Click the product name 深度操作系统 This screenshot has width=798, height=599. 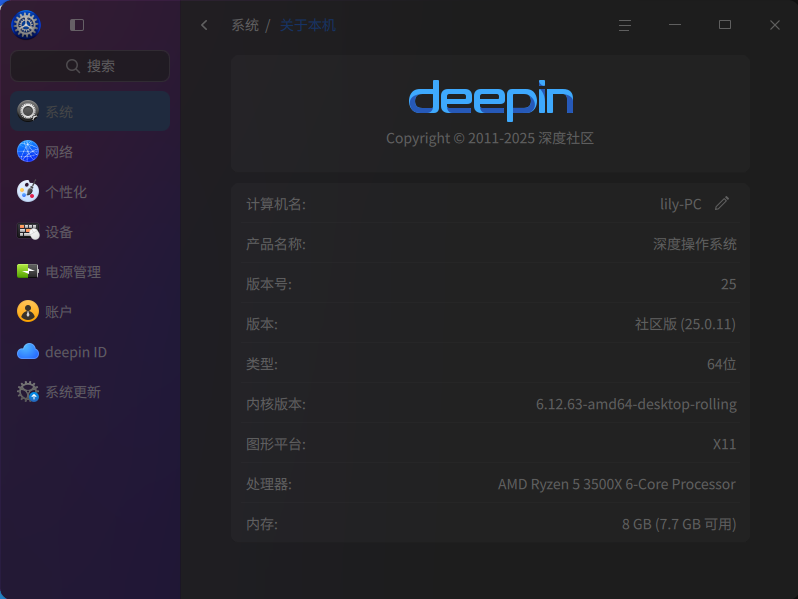coord(695,244)
